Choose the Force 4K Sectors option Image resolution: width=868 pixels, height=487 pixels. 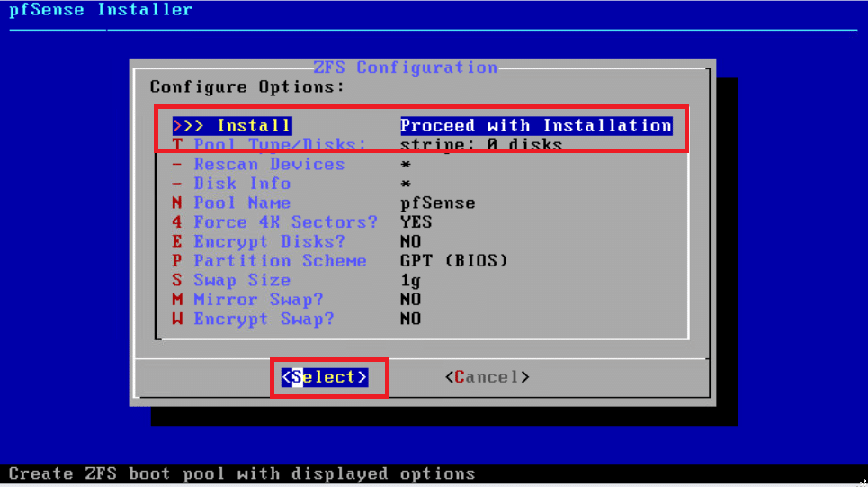point(285,222)
